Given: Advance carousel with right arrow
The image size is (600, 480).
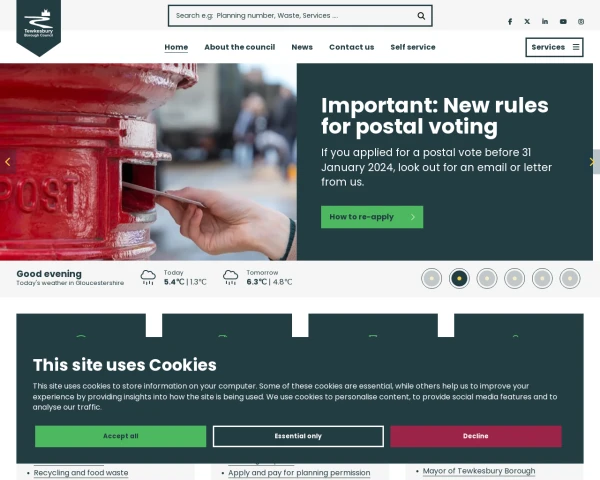Looking at the screenshot, I should coord(592,162).
